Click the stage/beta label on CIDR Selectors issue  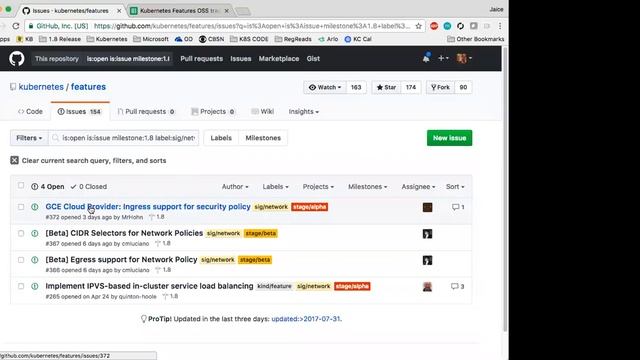coord(260,233)
